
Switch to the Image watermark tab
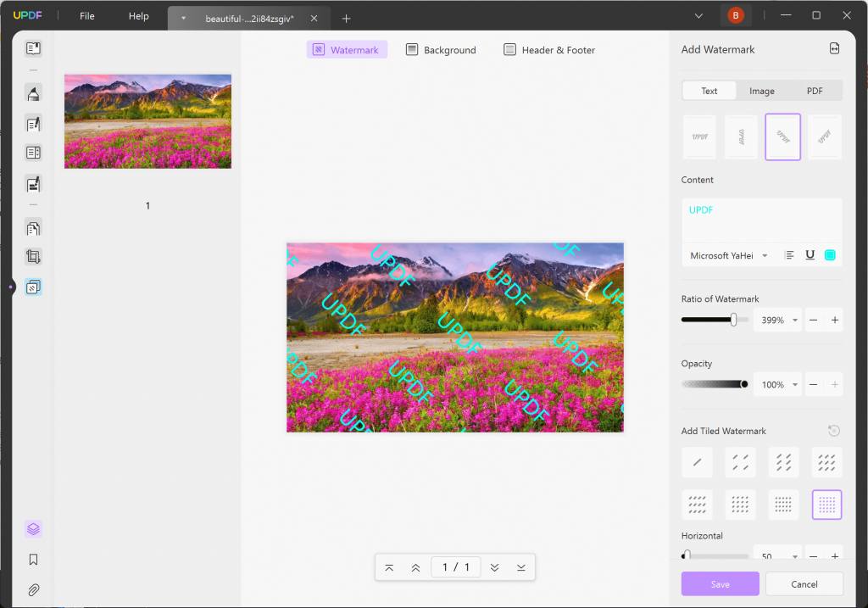[761, 90]
